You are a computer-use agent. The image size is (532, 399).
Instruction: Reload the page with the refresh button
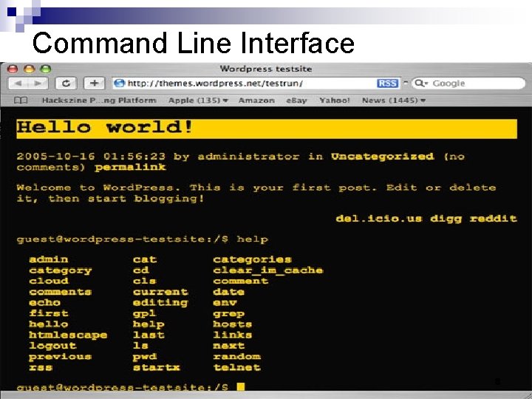[x=66, y=83]
